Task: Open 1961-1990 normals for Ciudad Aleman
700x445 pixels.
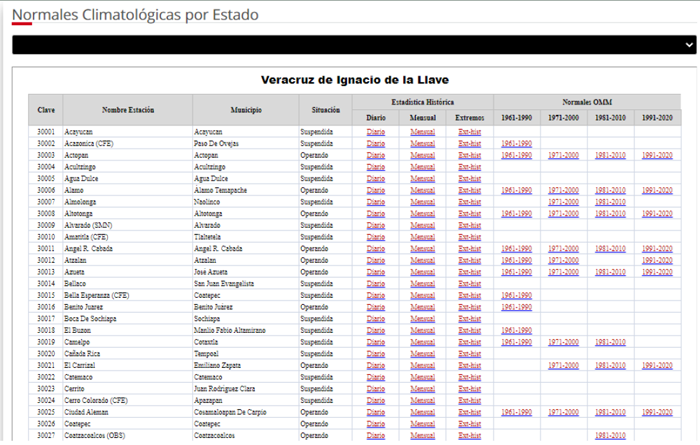Action: (516, 412)
